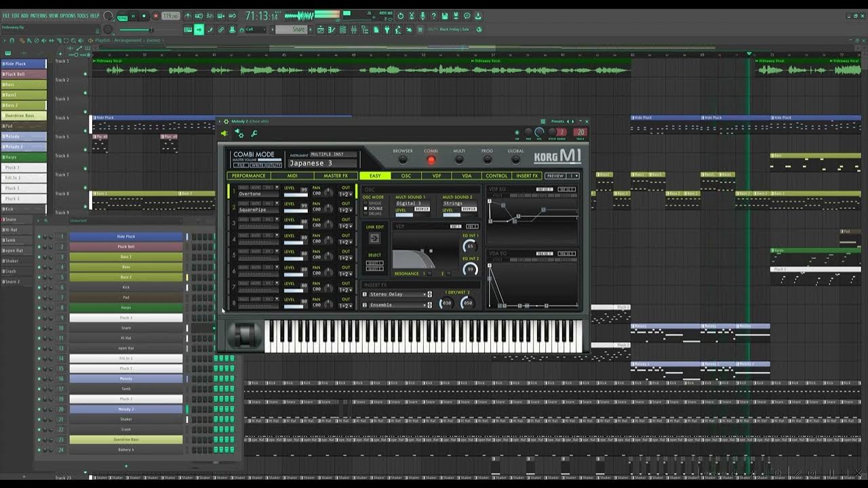The height and width of the screenshot is (488, 868).
Task: Select DOUBLE oscillator mode
Action: [374, 208]
